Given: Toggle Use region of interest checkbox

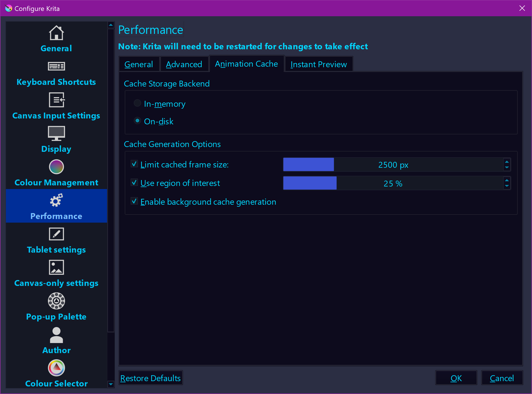Looking at the screenshot, I should (x=134, y=183).
